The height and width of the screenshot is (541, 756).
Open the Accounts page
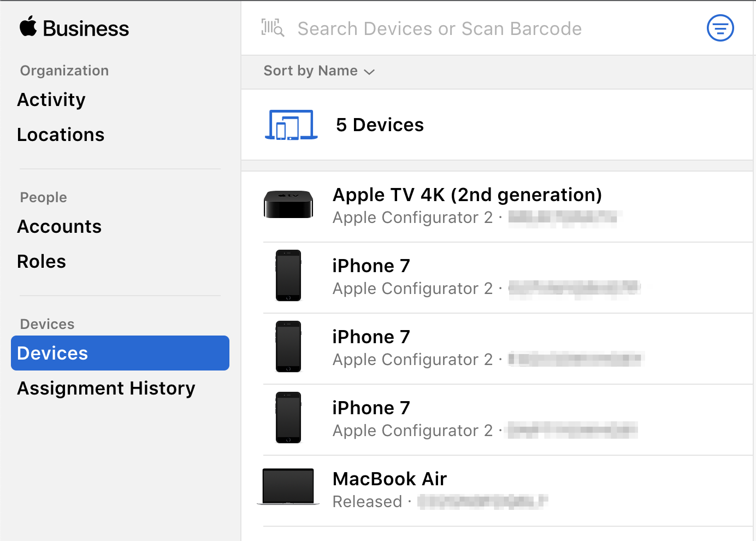[x=59, y=226]
